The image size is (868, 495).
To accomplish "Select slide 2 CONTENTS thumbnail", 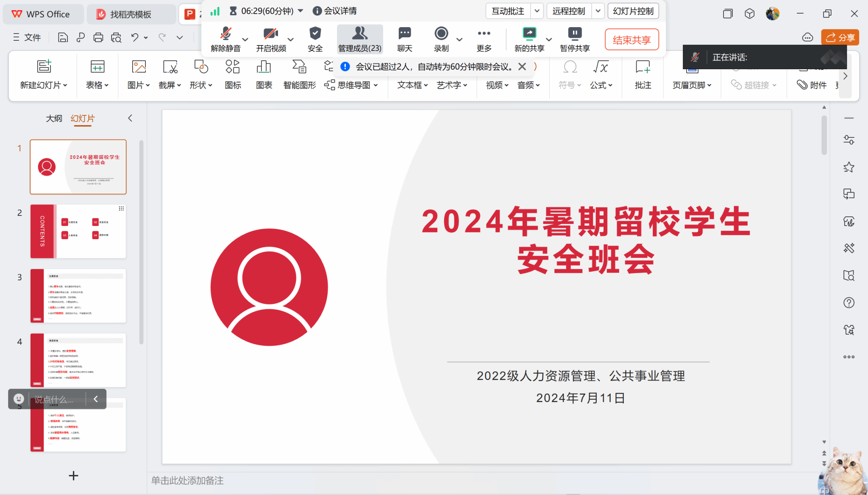I will point(78,232).
